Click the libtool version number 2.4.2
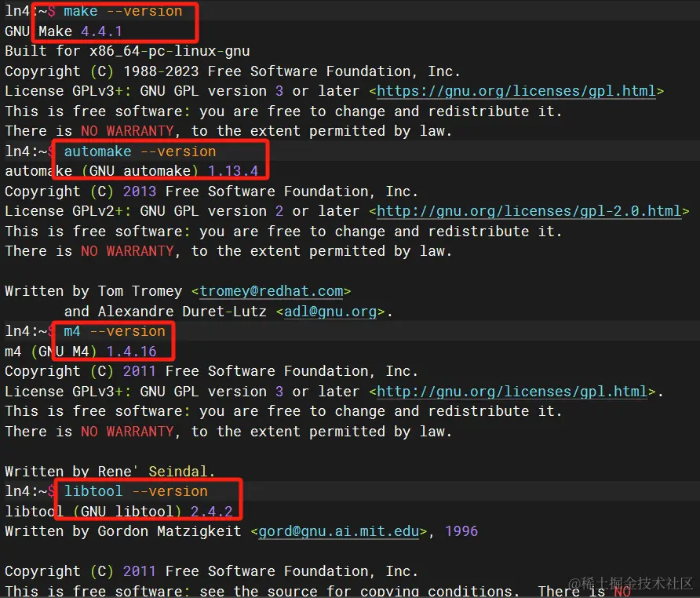Screen dimensions: 700x598 pos(212,512)
